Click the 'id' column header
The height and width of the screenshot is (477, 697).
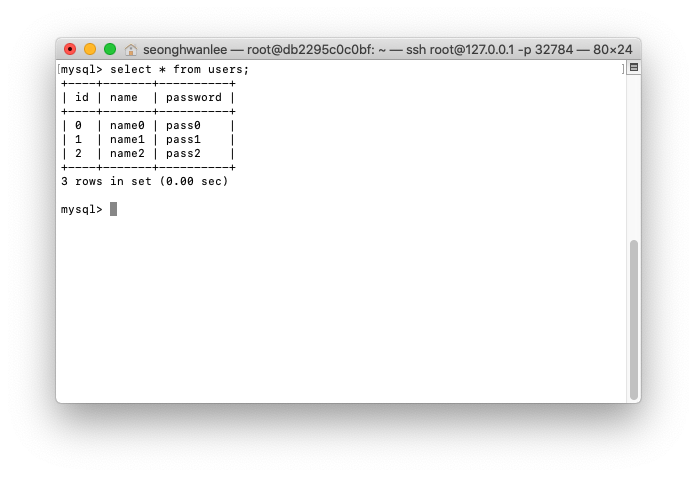click(82, 97)
